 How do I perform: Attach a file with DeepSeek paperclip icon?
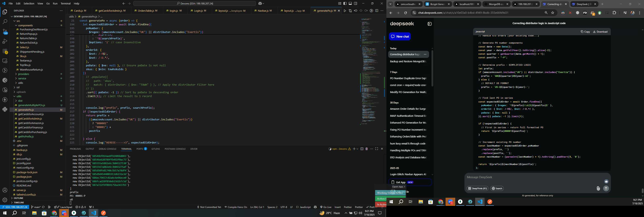coord(598,188)
